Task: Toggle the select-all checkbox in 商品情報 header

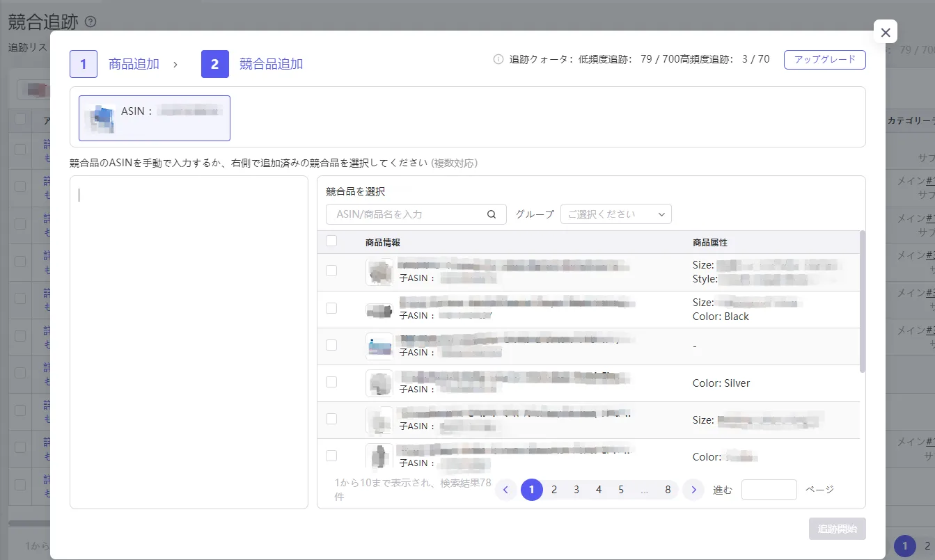Action: point(331,241)
